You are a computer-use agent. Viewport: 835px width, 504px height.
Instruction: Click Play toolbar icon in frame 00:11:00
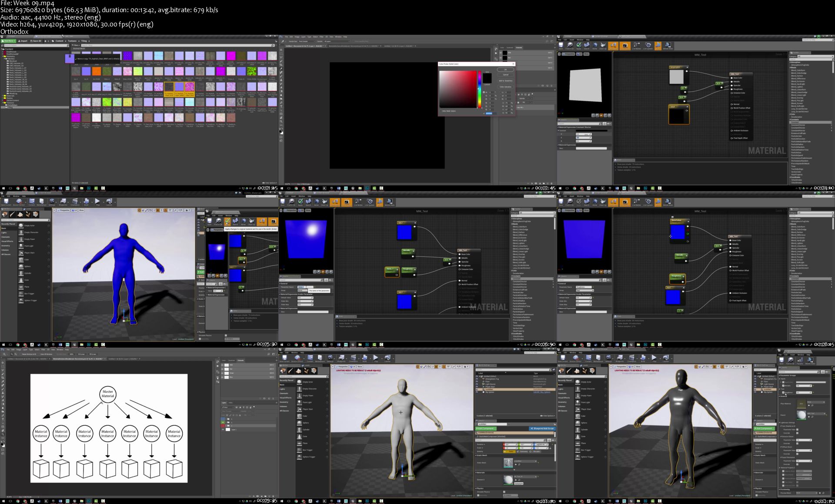tap(376, 358)
